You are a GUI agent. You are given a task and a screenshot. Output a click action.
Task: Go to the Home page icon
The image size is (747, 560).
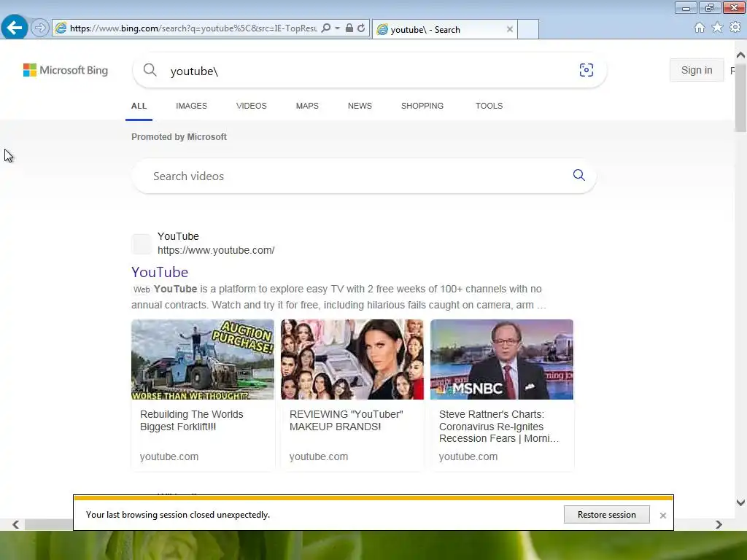click(700, 28)
